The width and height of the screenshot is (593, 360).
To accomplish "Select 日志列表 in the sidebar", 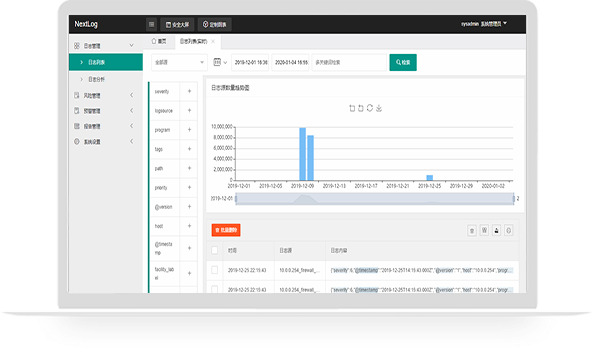I will pos(106,62).
